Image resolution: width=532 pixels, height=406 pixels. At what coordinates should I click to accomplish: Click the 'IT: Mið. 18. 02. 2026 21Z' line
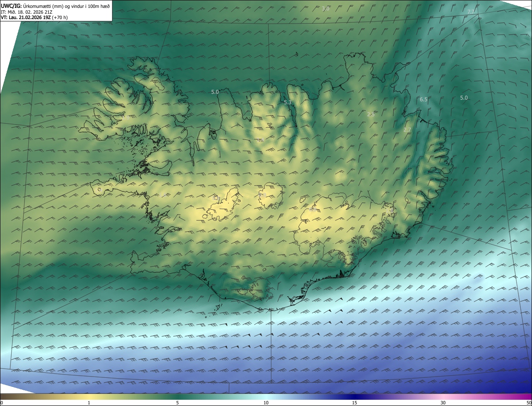pyautogui.click(x=27, y=12)
